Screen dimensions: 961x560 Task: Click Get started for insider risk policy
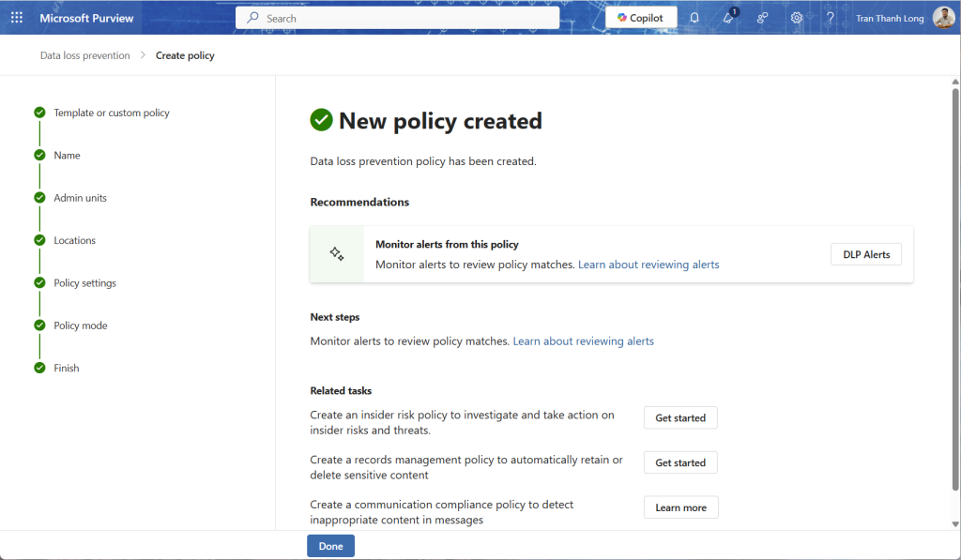pyautogui.click(x=679, y=418)
